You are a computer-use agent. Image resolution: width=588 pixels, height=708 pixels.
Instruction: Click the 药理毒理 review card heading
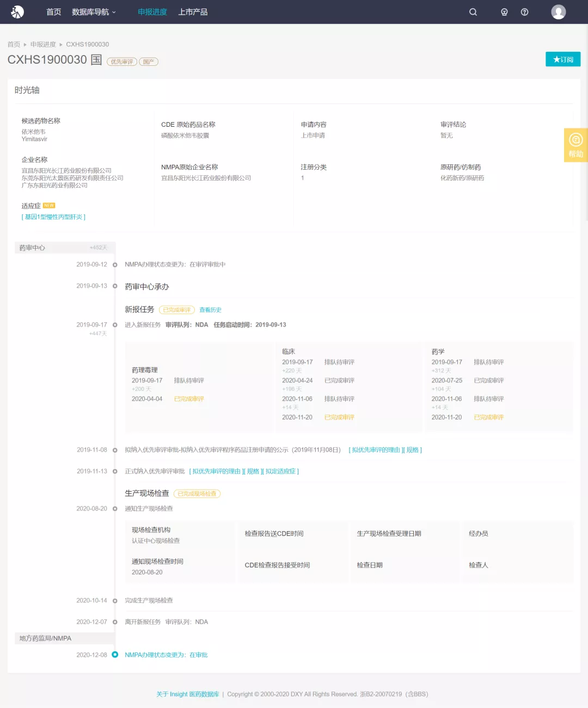point(145,370)
